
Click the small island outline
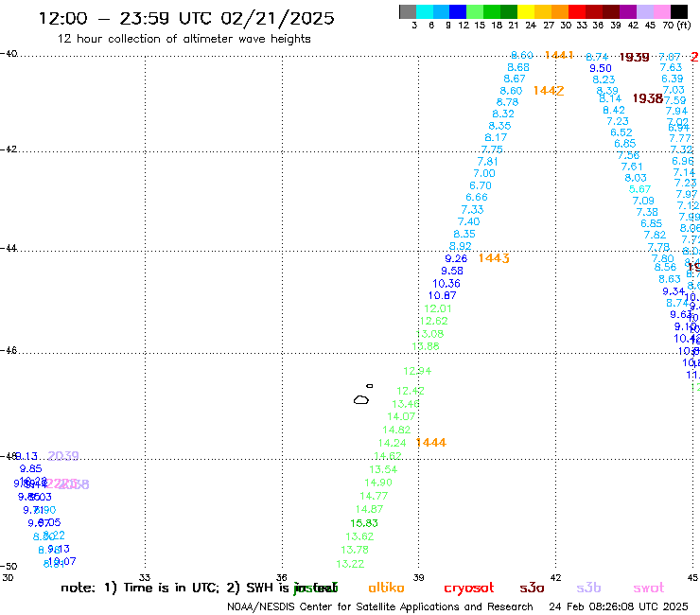pyautogui.click(x=370, y=385)
